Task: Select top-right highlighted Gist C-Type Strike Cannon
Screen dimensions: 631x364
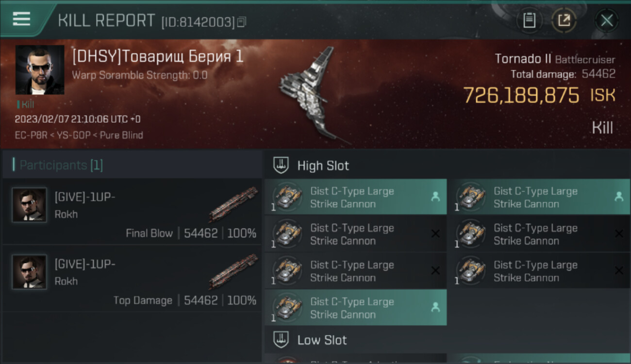Action: 539,197
